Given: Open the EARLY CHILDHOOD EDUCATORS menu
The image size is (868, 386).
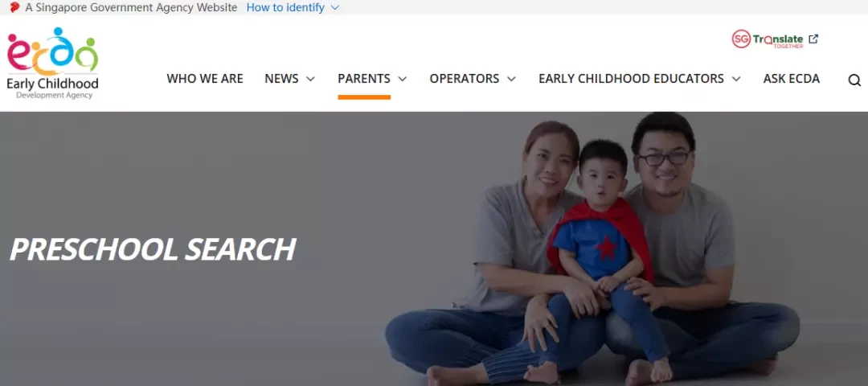Looking at the screenshot, I should click(x=631, y=79).
